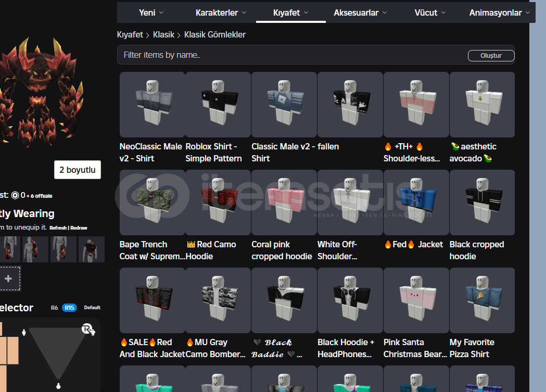The height and width of the screenshot is (392, 546).
Task: Equip Black Hoodie + HeadPhones shirt
Action: (350, 300)
